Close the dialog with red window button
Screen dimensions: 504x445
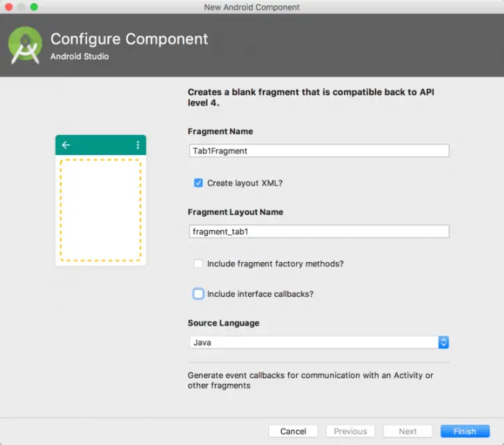tap(8, 7)
